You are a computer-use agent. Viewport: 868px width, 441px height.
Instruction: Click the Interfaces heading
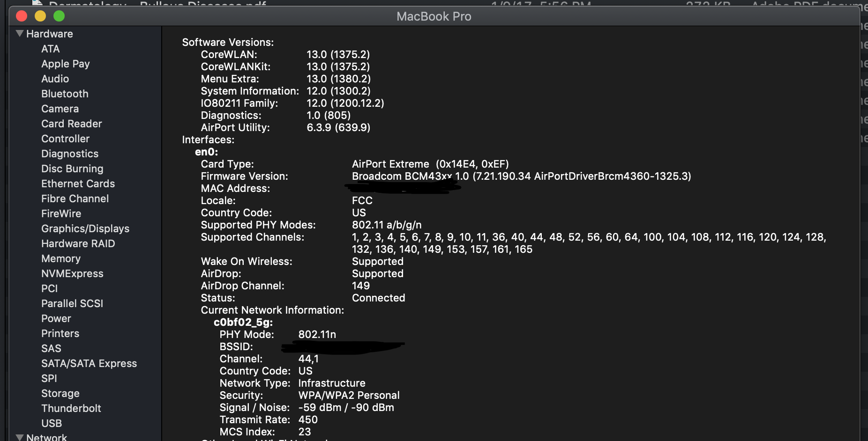(208, 140)
